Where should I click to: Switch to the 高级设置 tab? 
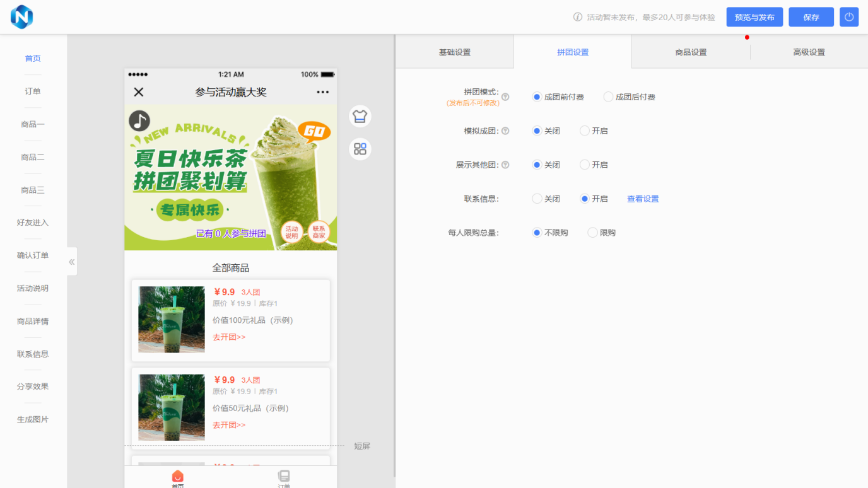809,52
